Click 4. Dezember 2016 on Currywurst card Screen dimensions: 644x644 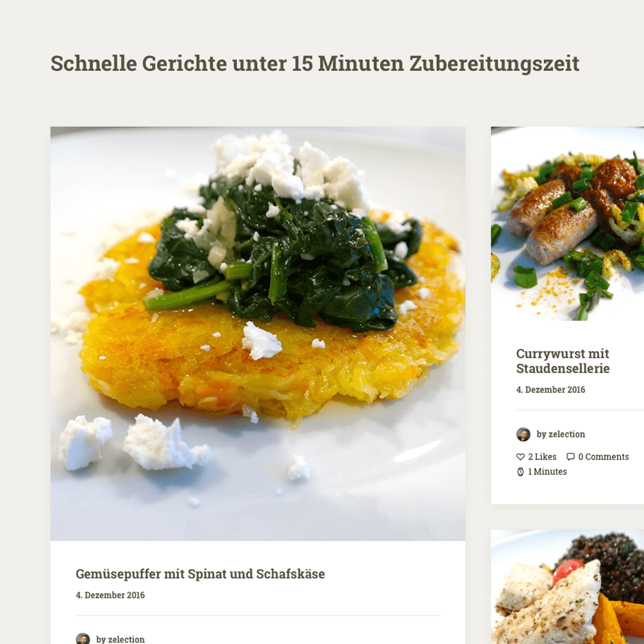[550, 390]
